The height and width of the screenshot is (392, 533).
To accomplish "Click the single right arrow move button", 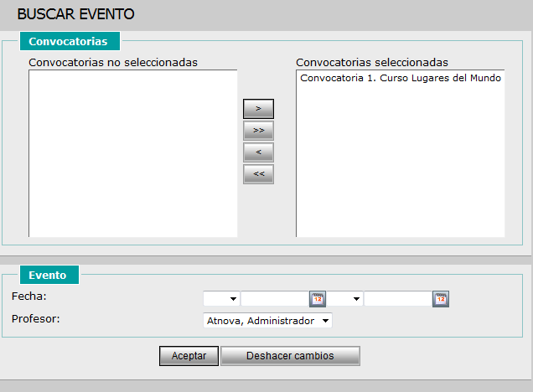I will (258, 109).
